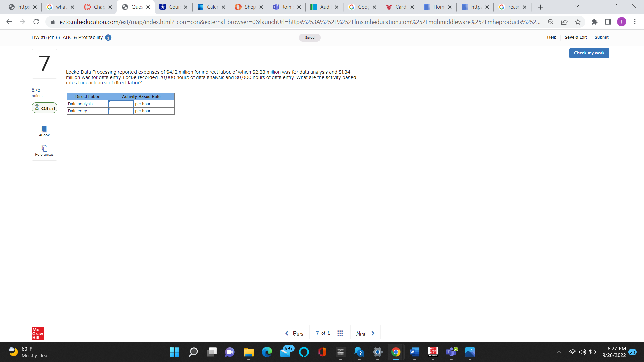644x362 pixels.
Task: Open the Chrome three-dot menu
Action: point(635,22)
